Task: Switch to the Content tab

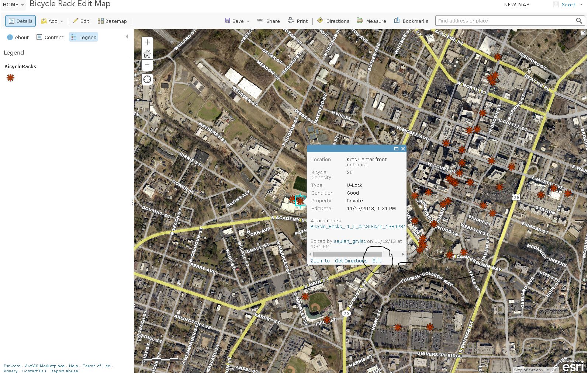Action: tap(50, 37)
